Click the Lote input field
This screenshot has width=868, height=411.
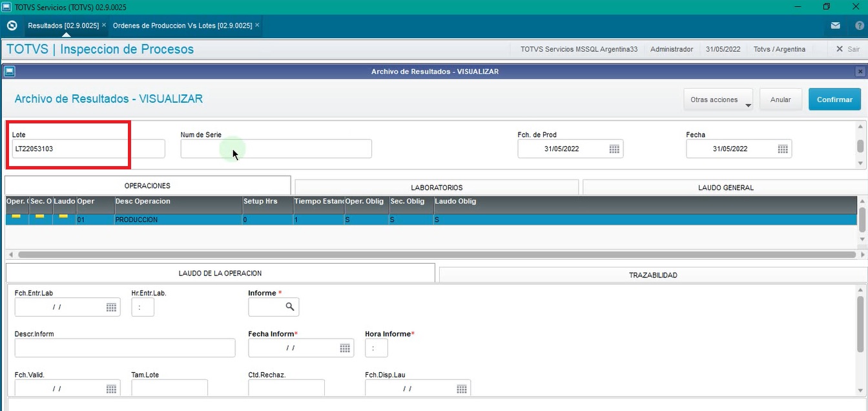pyautogui.click(x=88, y=149)
